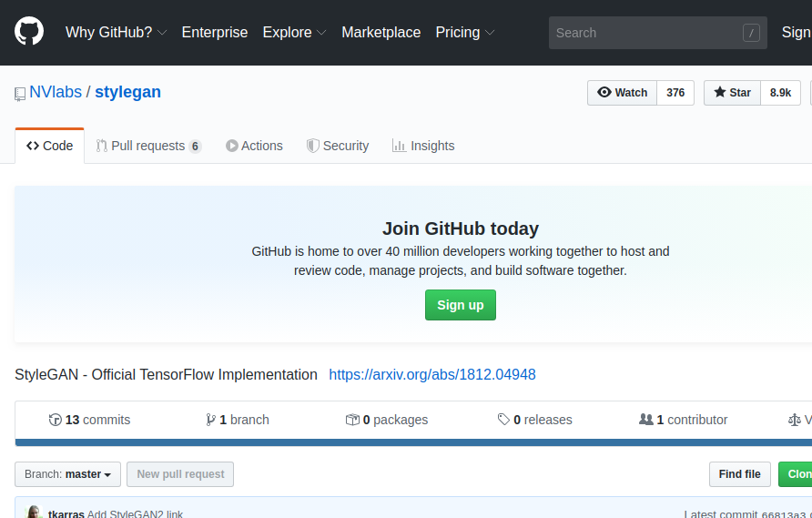Open the Add StyleGAN2 link commit message
Image resolution: width=812 pixels, height=518 pixels.
[135, 513]
